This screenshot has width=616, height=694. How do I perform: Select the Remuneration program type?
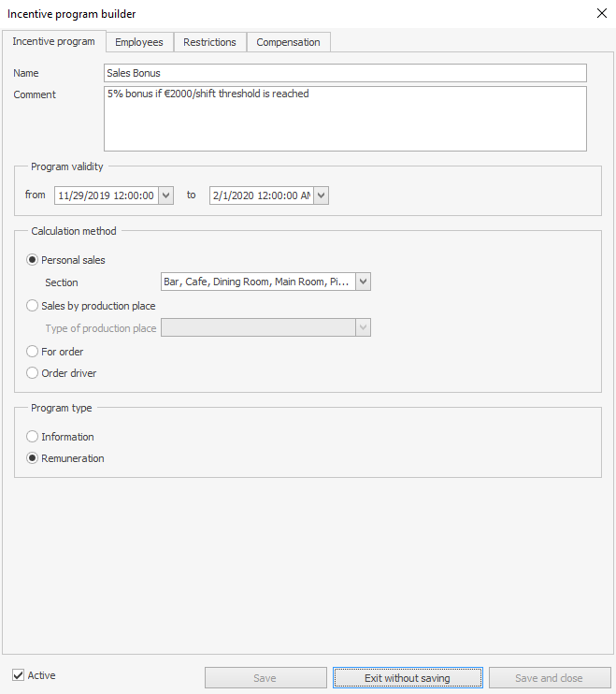[33, 458]
